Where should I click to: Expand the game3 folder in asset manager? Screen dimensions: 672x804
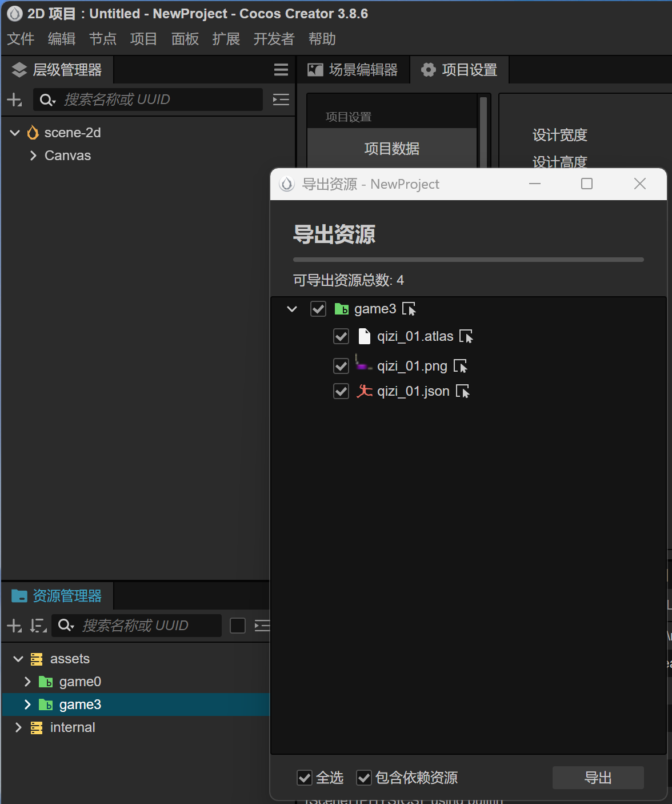pyautogui.click(x=27, y=705)
